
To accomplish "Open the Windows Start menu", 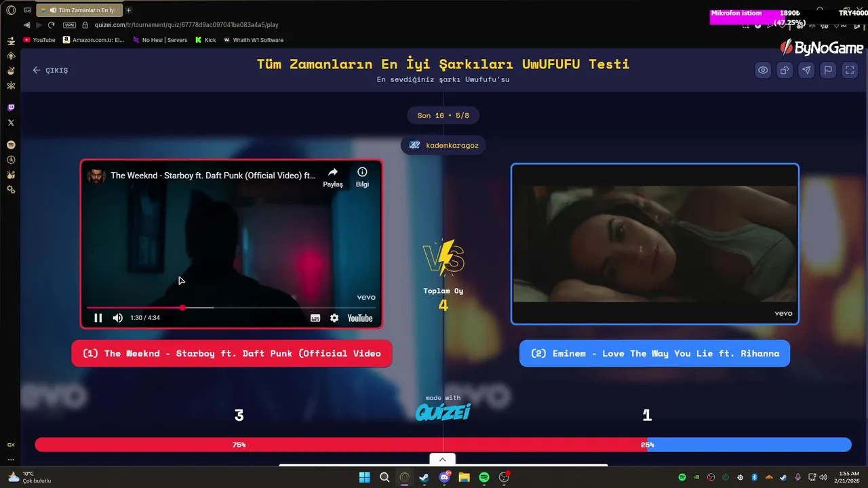I will pyautogui.click(x=364, y=477).
